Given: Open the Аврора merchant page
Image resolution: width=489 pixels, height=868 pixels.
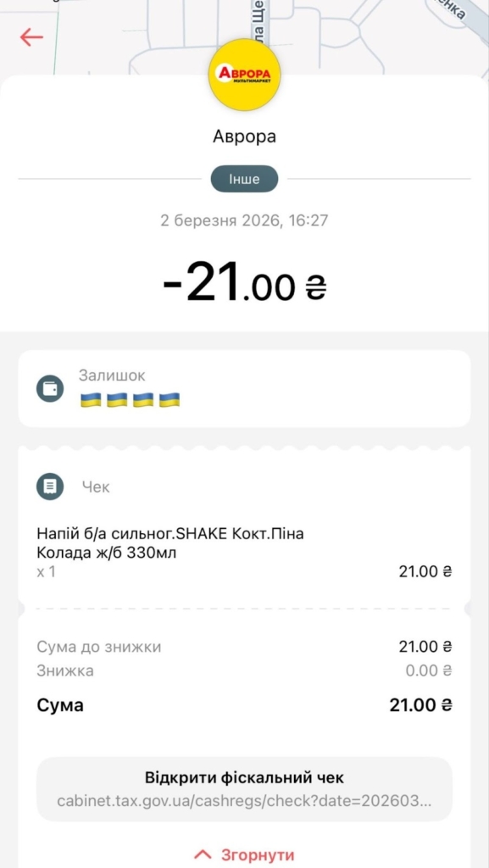Looking at the screenshot, I should pyautogui.click(x=244, y=136).
